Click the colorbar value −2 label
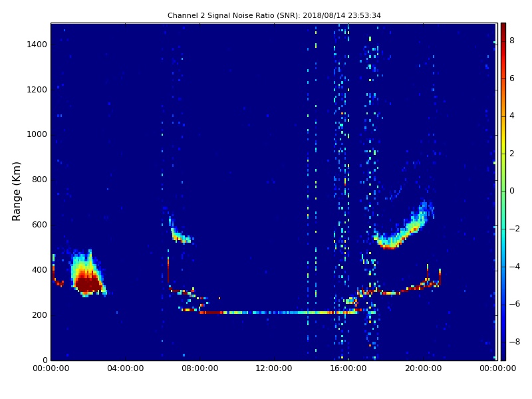Viewport: 532px width, 399px height. click(515, 229)
